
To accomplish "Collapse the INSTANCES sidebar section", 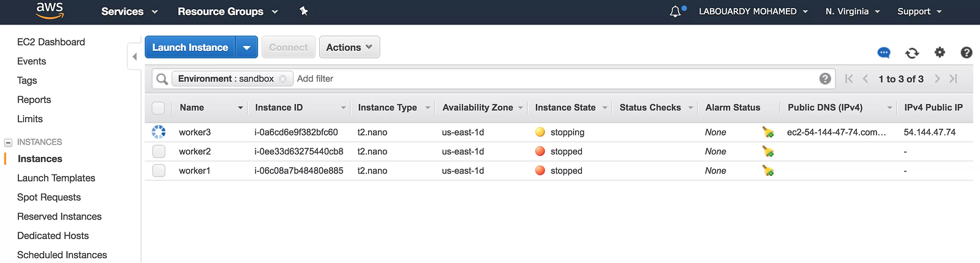I will [x=9, y=142].
